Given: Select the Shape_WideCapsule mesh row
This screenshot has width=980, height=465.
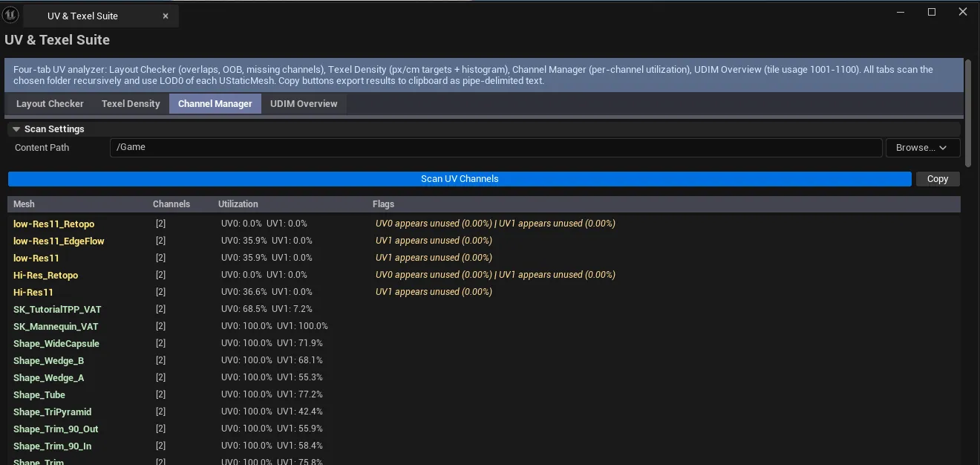Looking at the screenshot, I should tap(484, 343).
